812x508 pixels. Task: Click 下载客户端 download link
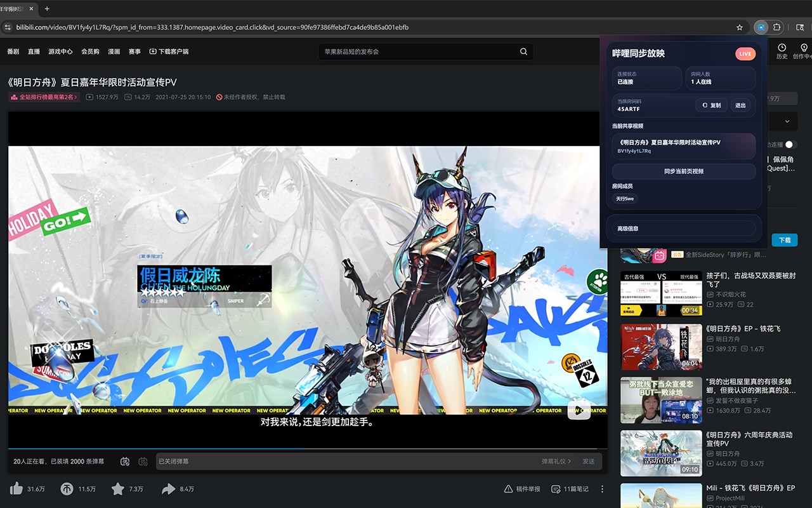coord(169,51)
